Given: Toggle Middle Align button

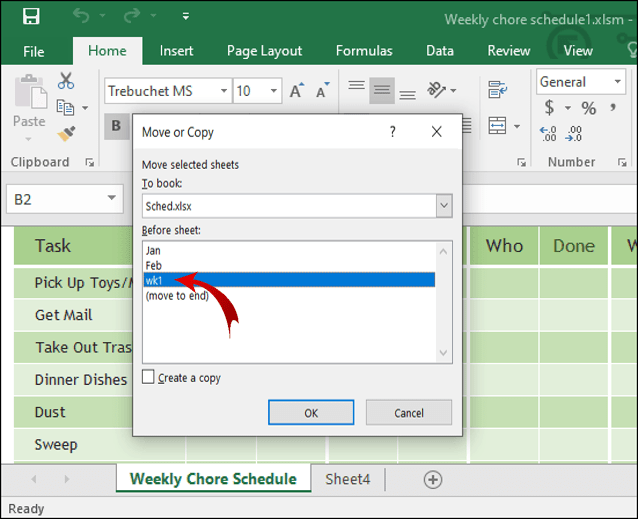Looking at the screenshot, I should click(x=382, y=90).
